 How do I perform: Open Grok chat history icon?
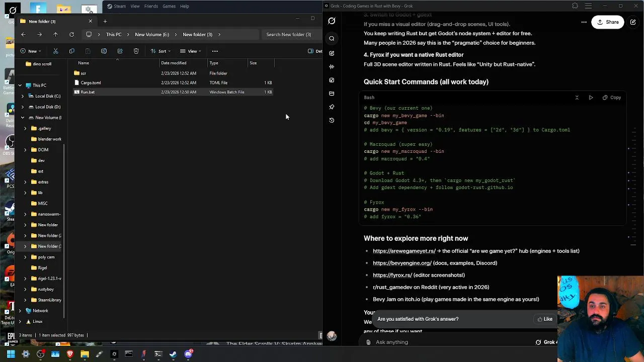tap(332, 120)
